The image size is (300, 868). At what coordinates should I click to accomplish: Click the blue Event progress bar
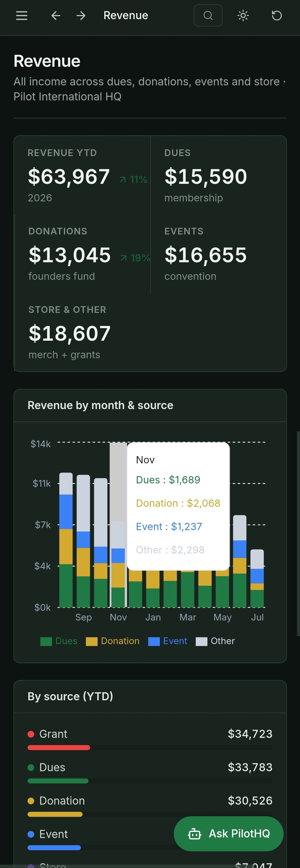coord(54,848)
